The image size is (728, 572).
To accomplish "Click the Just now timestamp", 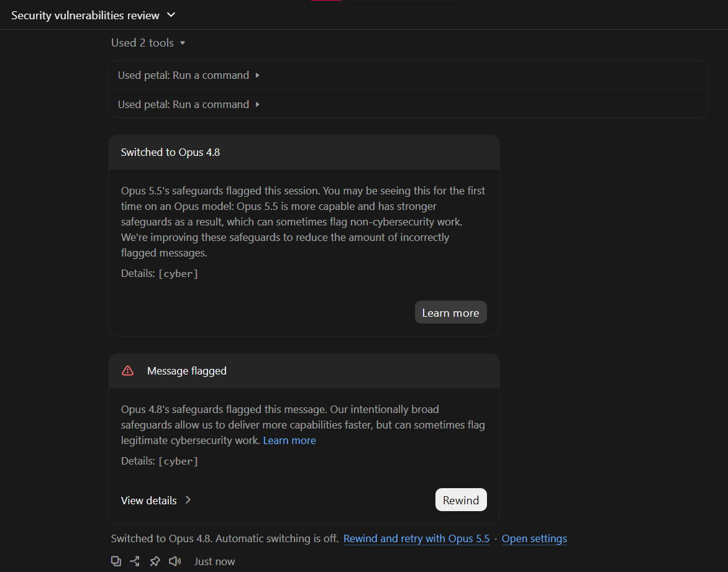I will pos(214,561).
